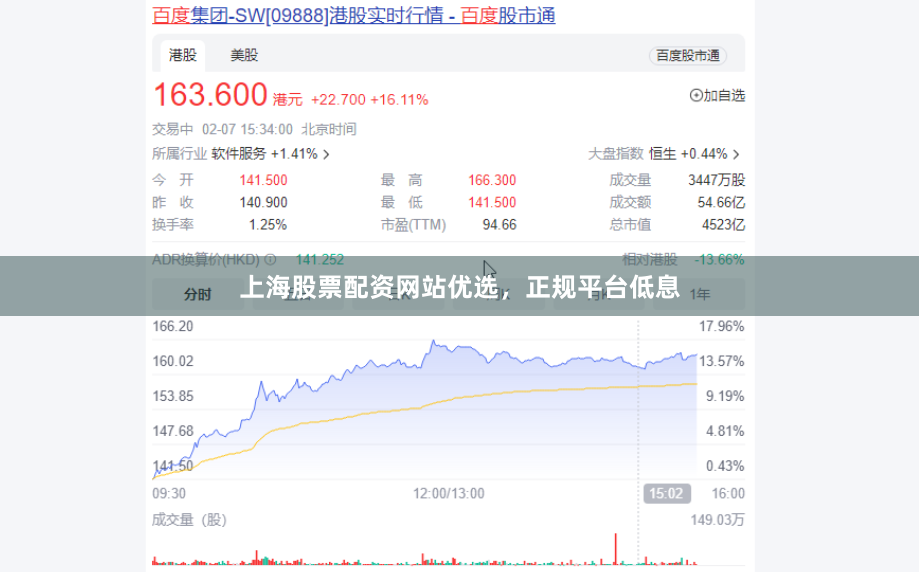Click the 昨收 value 140.900
This screenshot has height=572, width=919.
[x=263, y=203]
